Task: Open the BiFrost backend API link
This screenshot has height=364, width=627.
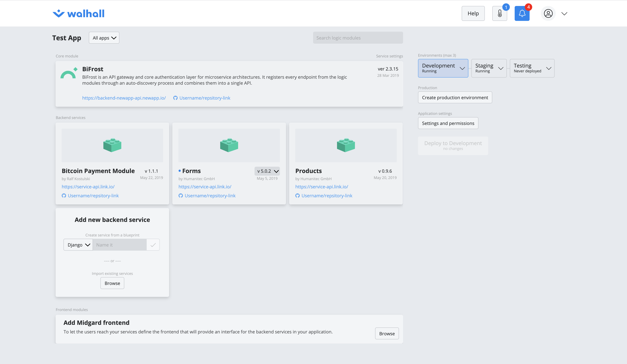Action: (x=124, y=98)
